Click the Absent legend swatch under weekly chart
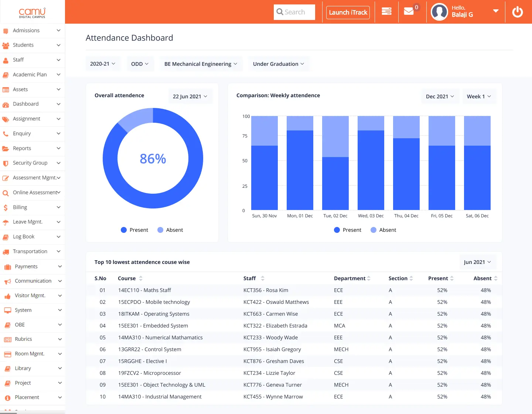 click(x=374, y=230)
